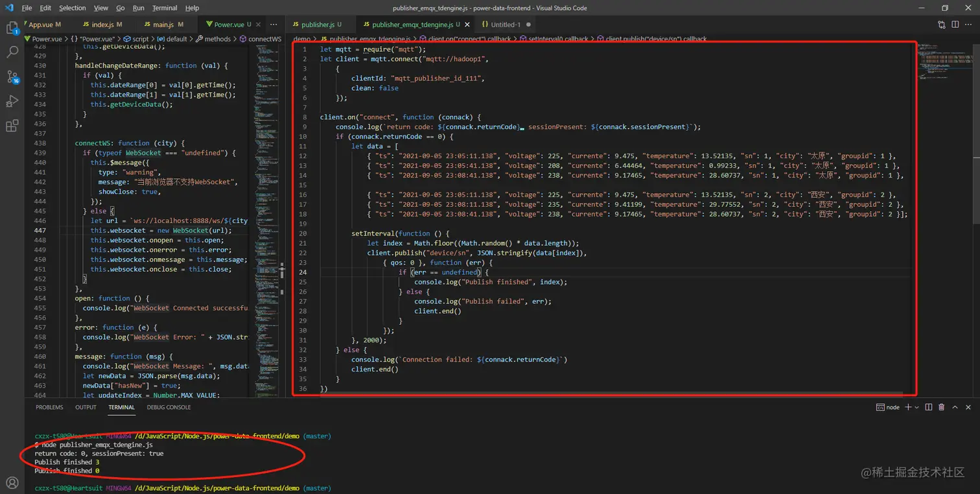Open the Explorer view in the activity bar
980x494 pixels.
[12, 29]
